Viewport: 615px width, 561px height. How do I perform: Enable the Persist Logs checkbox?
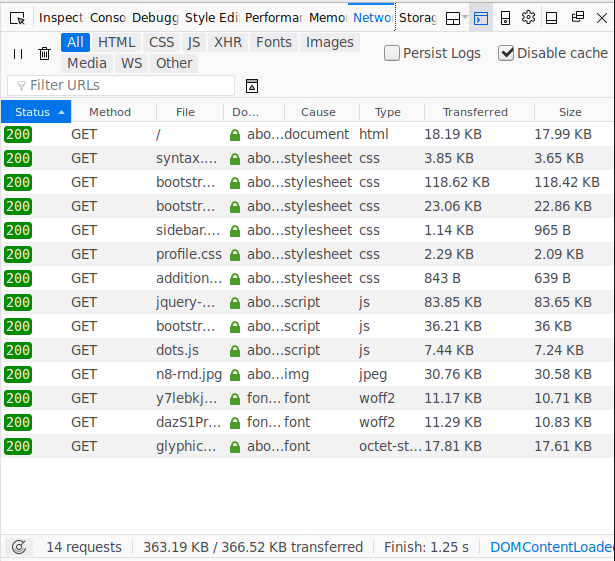pos(392,53)
